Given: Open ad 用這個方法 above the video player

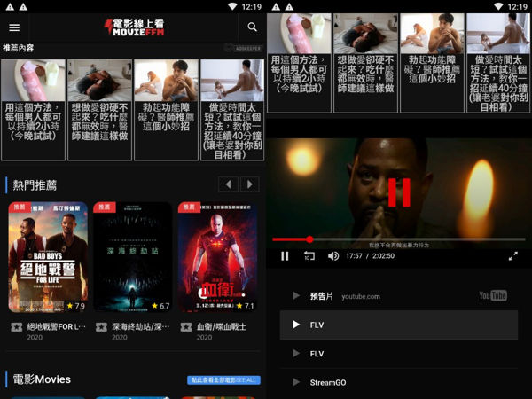Looking at the screenshot, I should 299,63.
